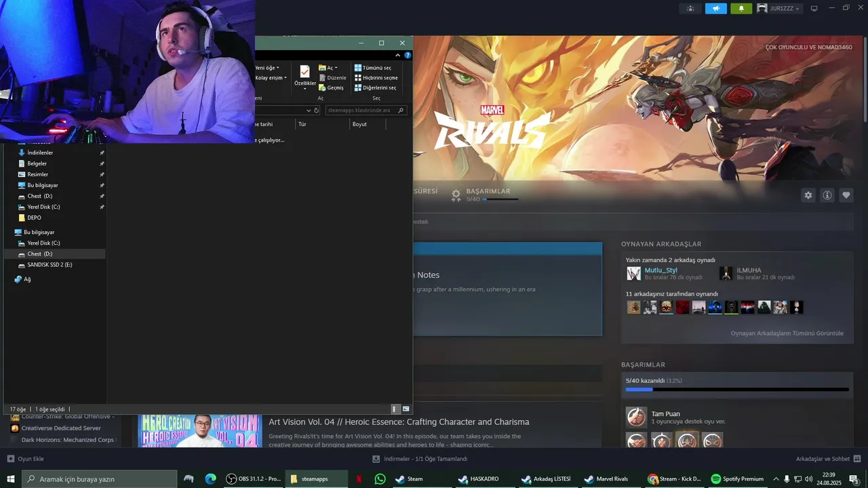Collapse the Explorer ribbon chevron
Viewport: 868px width, 488px height.
tap(399, 55)
